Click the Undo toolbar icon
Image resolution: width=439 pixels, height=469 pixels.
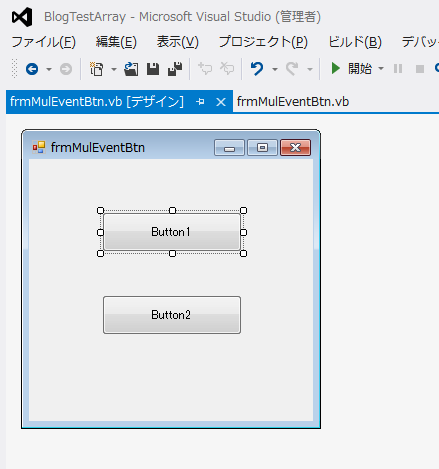[257, 69]
